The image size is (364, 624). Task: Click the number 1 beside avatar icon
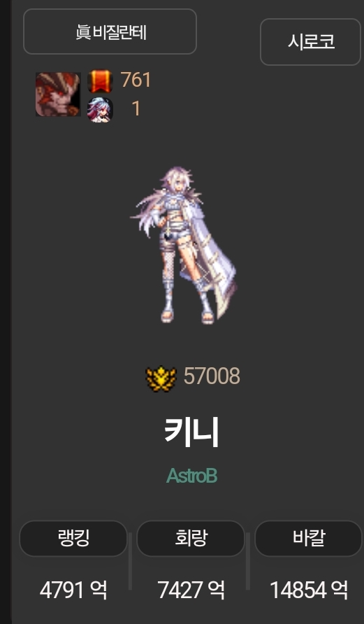[136, 108]
